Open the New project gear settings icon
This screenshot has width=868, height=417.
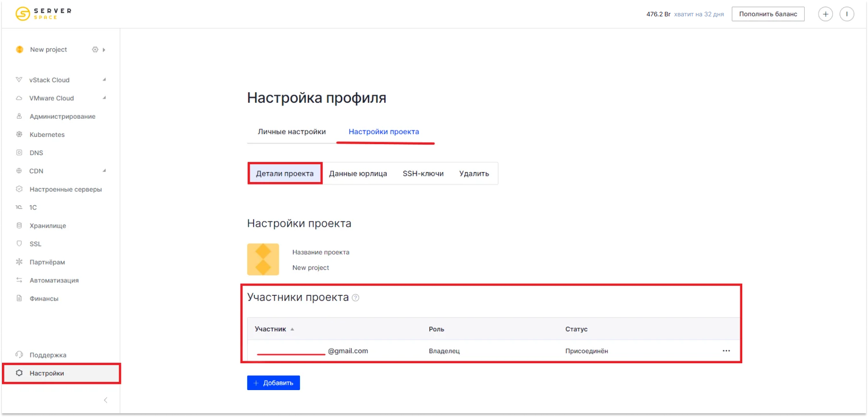point(95,49)
